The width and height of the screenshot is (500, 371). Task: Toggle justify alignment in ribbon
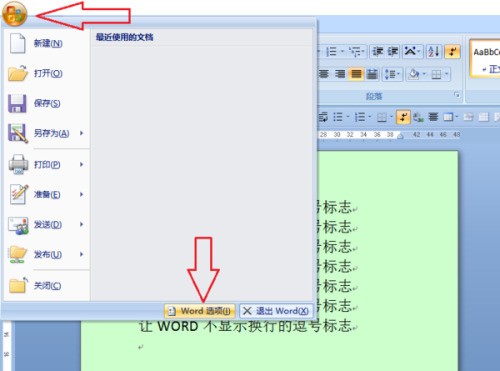click(356, 74)
